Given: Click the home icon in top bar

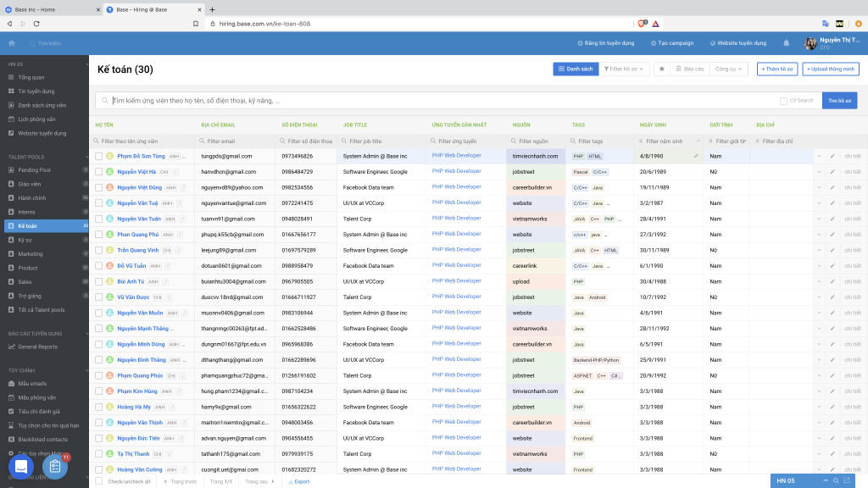Looking at the screenshot, I should [x=12, y=43].
